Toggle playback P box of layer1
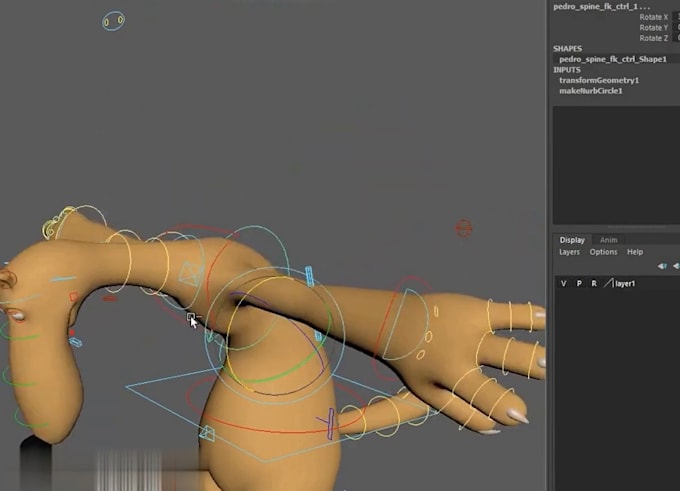This screenshot has width=680, height=491. click(x=579, y=283)
